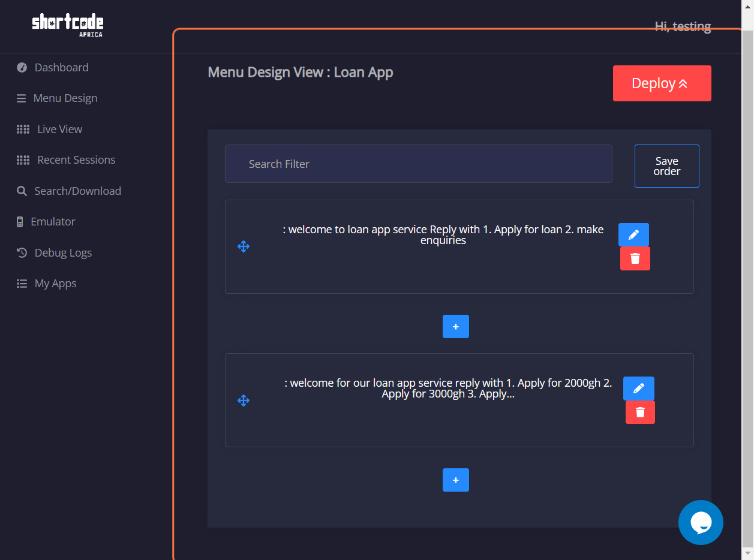Screen dimensions: 754x560
Task: Focus the Search Filter field
Action: (419, 164)
